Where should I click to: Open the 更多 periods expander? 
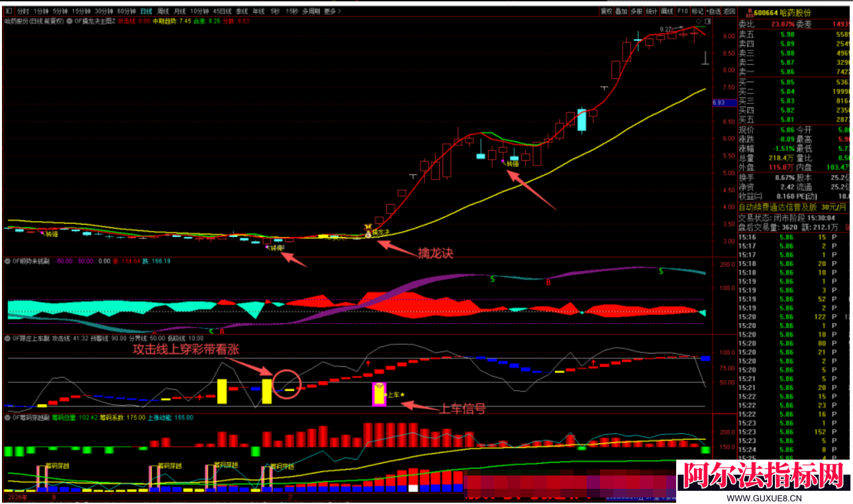point(332,11)
